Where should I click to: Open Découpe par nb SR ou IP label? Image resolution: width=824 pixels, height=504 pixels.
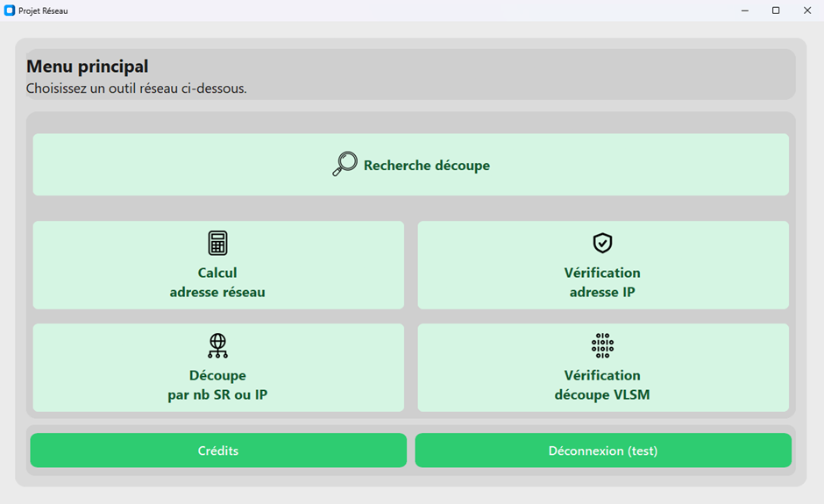point(217,385)
